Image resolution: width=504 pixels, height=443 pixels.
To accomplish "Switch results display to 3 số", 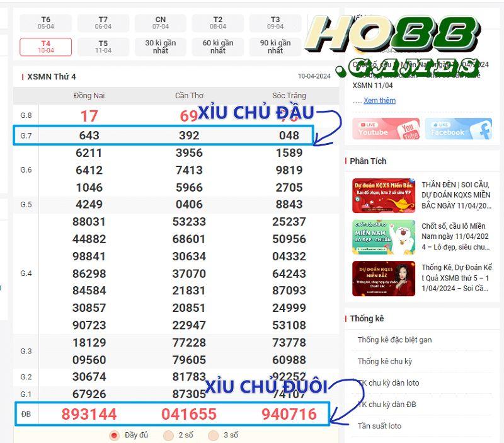I will point(212,435).
